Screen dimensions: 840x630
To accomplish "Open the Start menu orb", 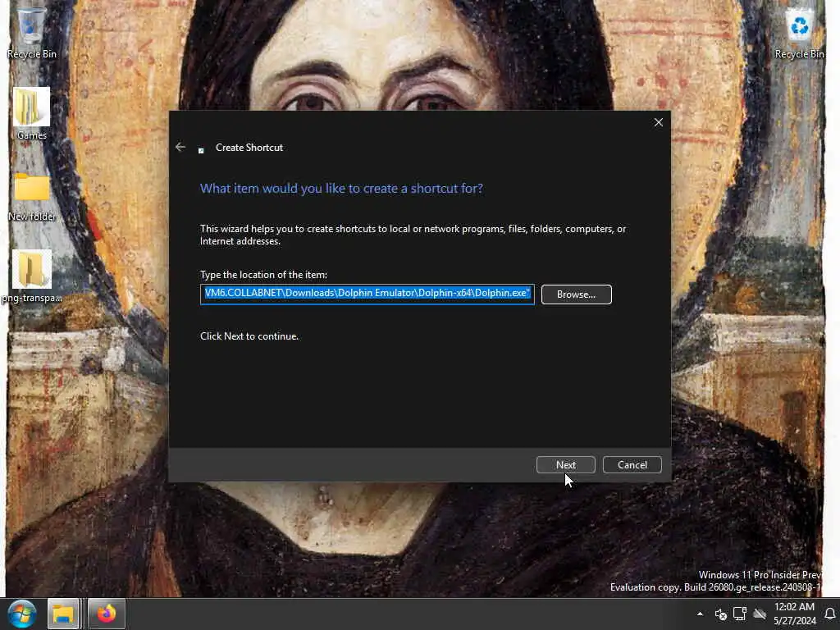I will [x=21, y=614].
